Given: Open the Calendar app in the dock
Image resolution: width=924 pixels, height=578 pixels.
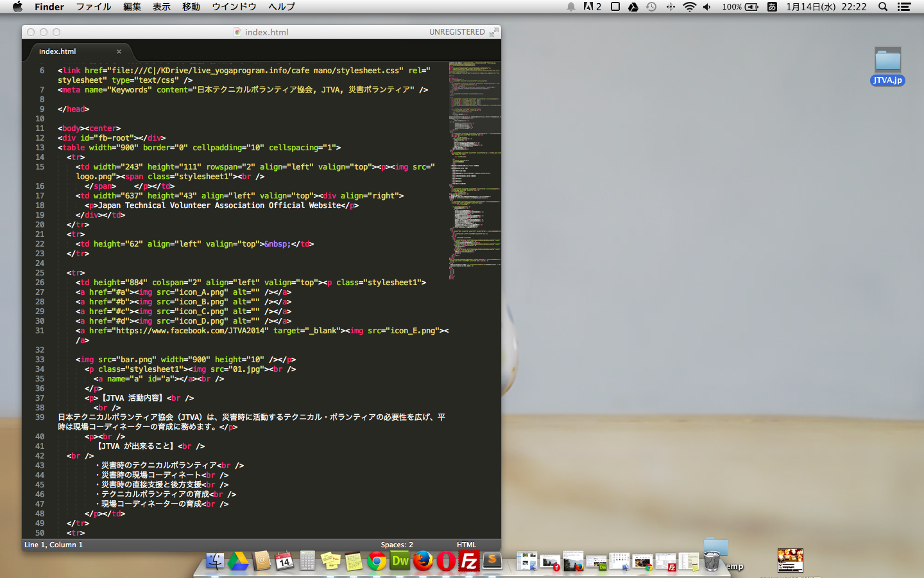Looking at the screenshot, I should coord(284,561).
